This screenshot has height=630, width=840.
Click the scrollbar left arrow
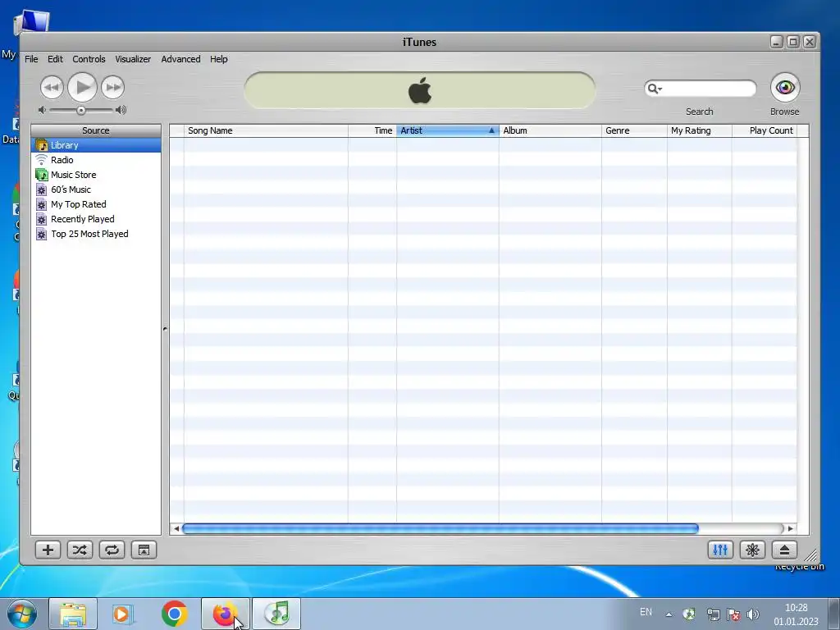coord(176,529)
